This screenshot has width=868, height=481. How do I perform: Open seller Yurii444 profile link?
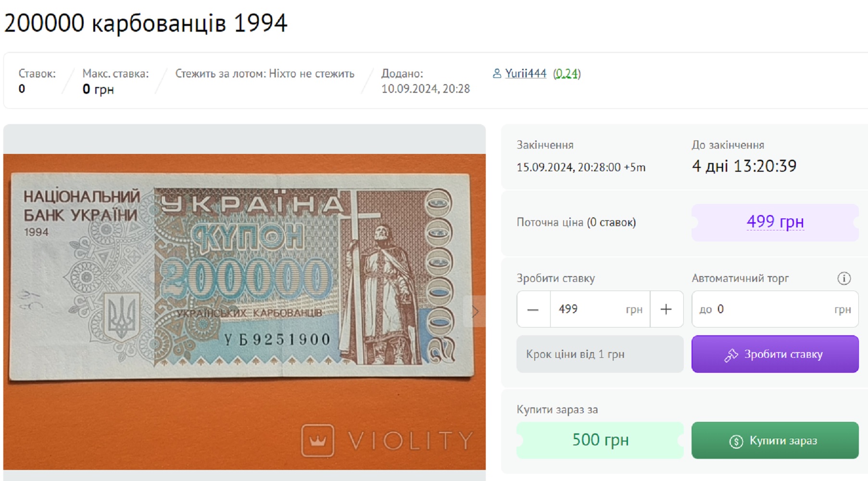click(x=526, y=74)
